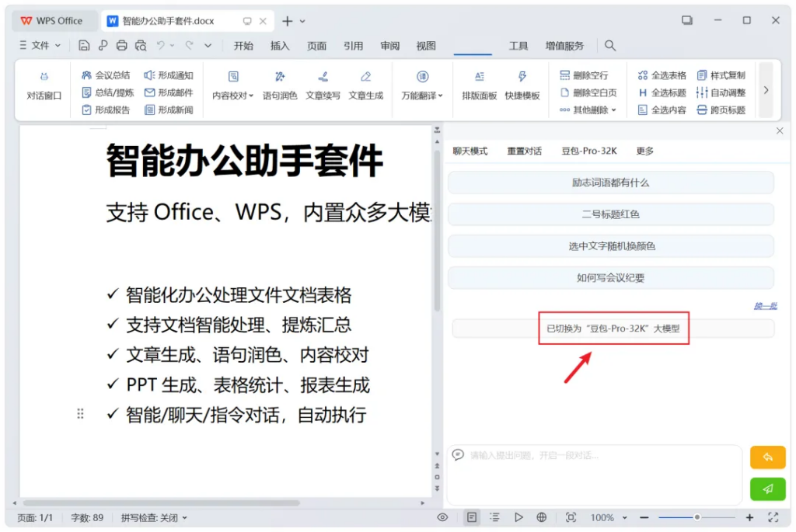
Task: Click the 如何写会议纪要 suggestion button
Action: point(611,278)
